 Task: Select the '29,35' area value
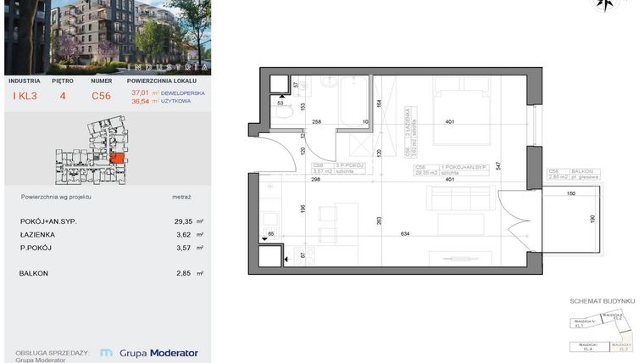pos(183,221)
